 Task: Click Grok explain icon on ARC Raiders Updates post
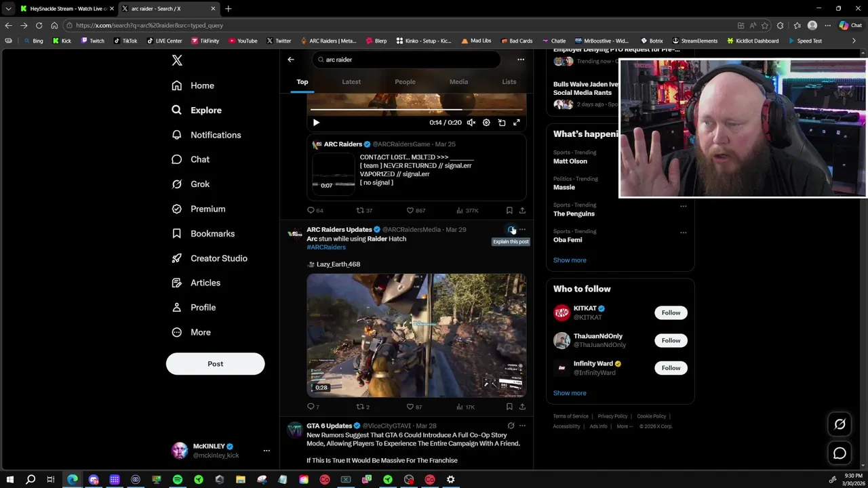[511, 230]
